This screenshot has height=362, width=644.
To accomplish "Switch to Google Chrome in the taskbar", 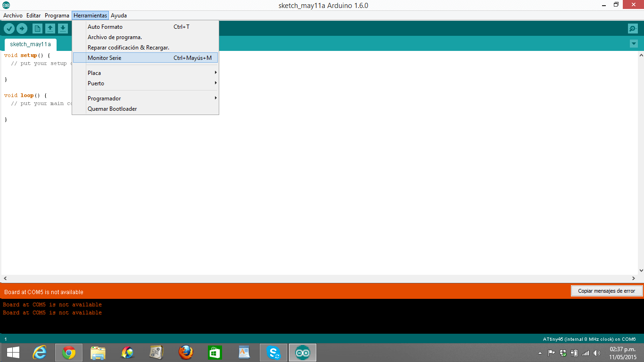I will [x=69, y=353].
